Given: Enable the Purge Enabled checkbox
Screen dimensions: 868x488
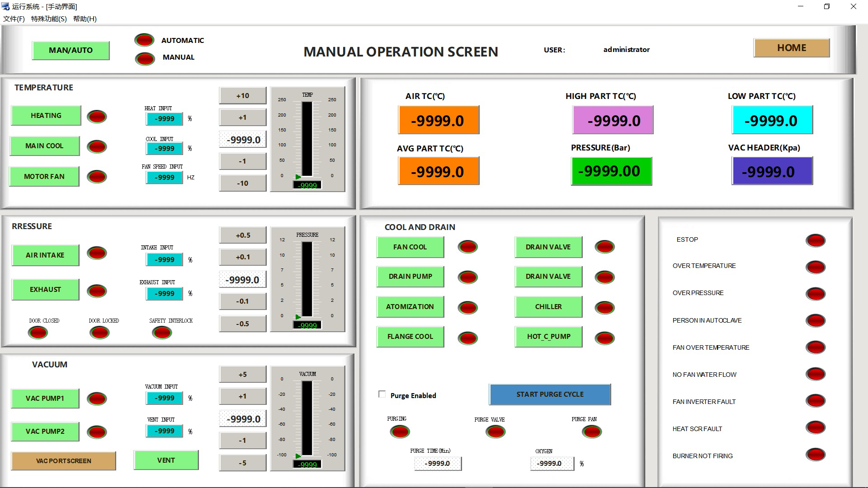Looking at the screenshot, I should (382, 394).
